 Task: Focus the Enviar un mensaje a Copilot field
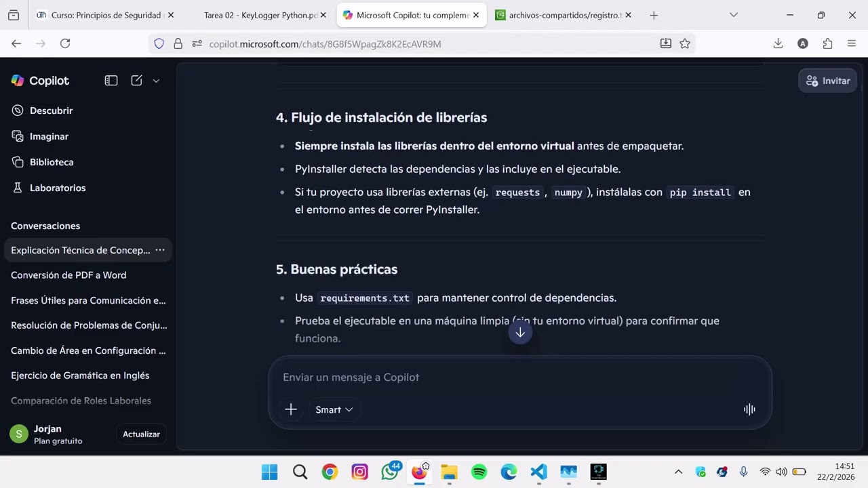520,377
